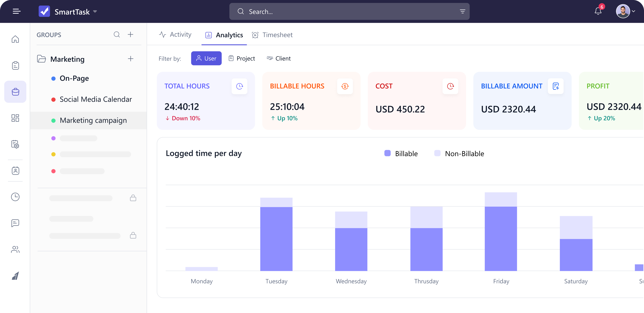Image resolution: width=644 pixels, height=313 pixels.
Task: Switch to the Activity tab
Action: coord(175,35)
